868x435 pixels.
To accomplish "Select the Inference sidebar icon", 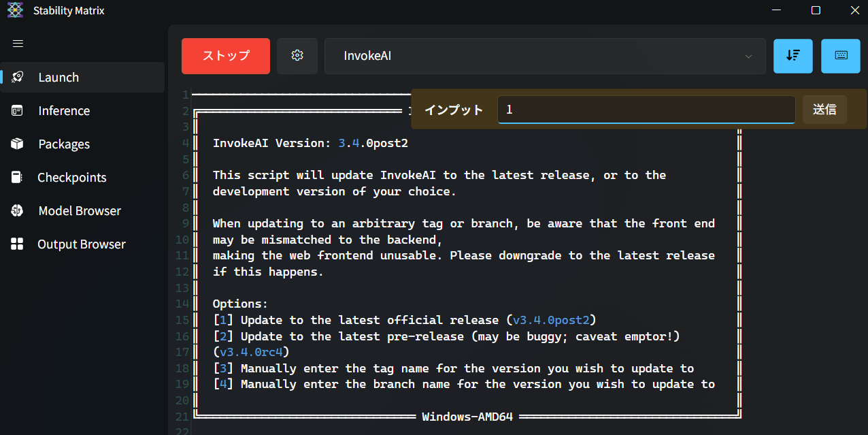I will (17, 110).
